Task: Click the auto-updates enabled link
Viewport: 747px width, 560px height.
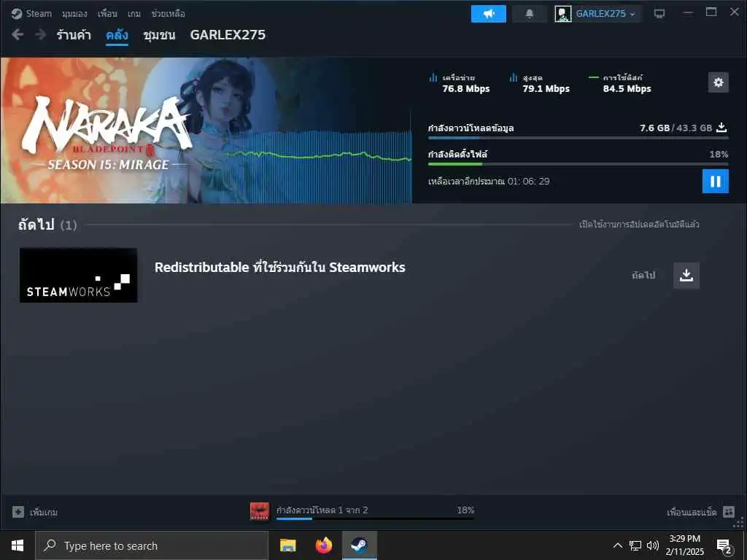Action: [x=639, y=225]
